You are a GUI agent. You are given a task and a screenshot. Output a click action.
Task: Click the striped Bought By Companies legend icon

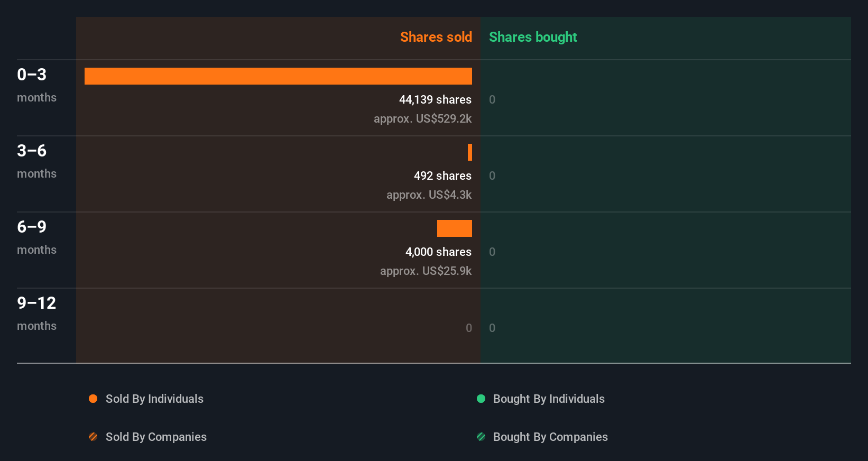coord(481,437)
